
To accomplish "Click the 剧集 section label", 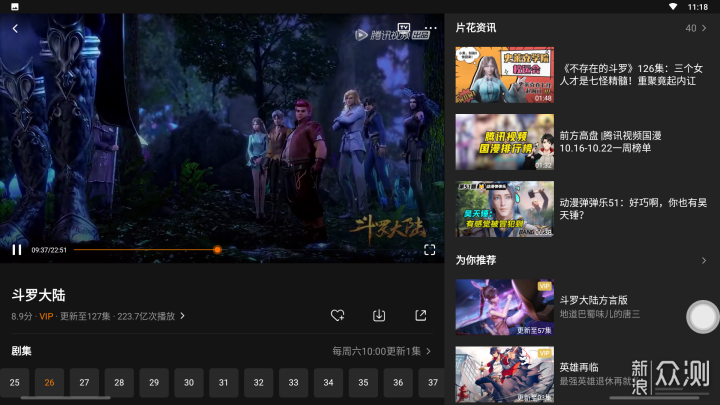I will coord(21,351).
